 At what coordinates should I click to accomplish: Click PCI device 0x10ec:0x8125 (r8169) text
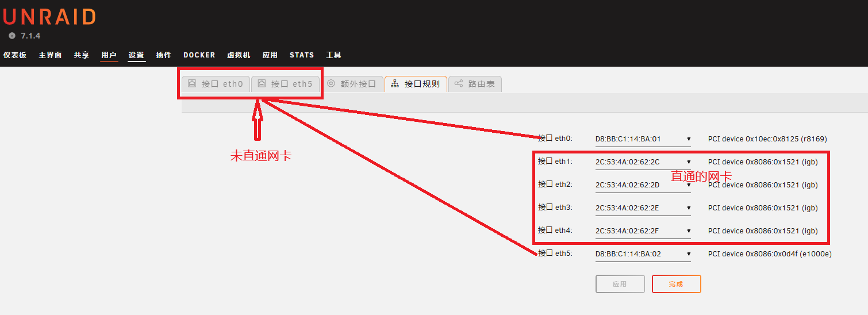(767, 139)
